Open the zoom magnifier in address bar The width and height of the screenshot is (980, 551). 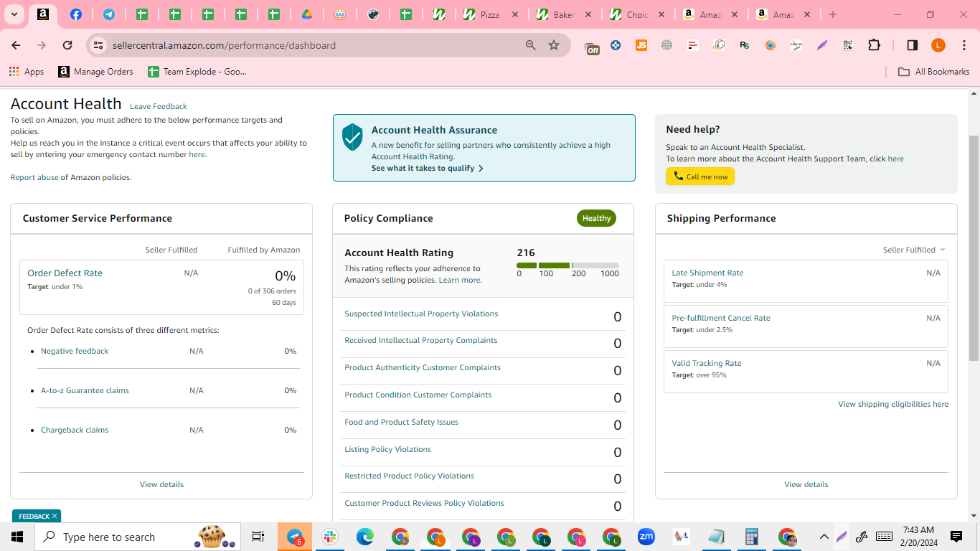tap(531, 45)
